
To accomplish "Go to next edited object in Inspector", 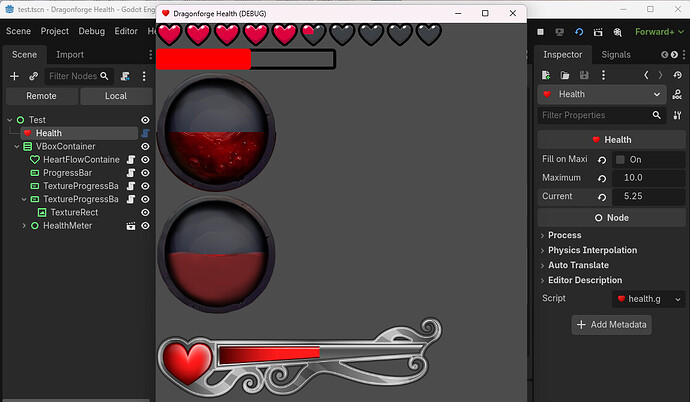I will [660, 75].
